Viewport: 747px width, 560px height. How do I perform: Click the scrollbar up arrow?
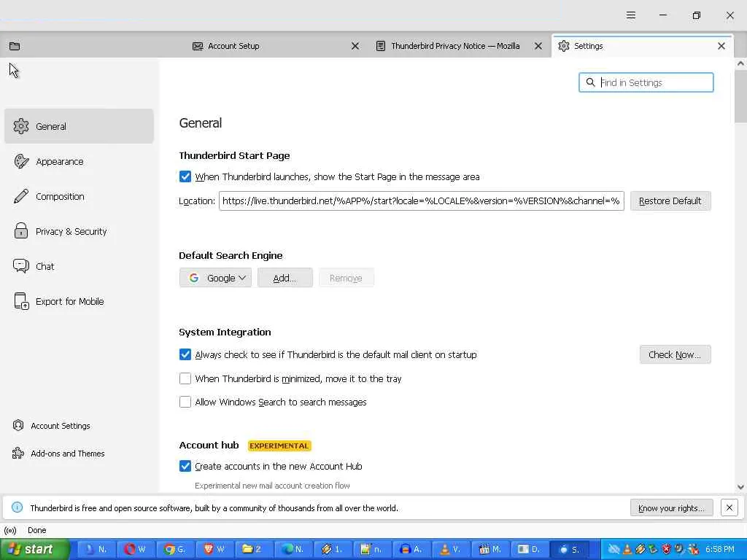tap(740, 63)
